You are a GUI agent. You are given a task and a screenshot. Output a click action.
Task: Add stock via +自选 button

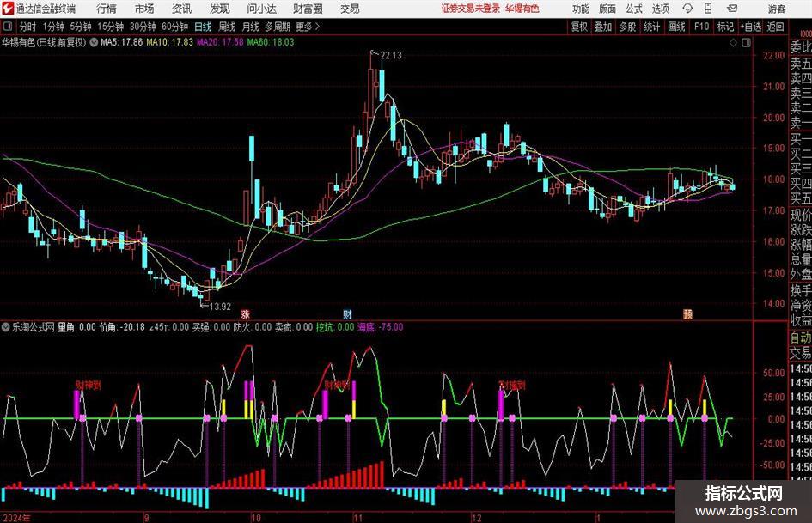tap(751, 27)
